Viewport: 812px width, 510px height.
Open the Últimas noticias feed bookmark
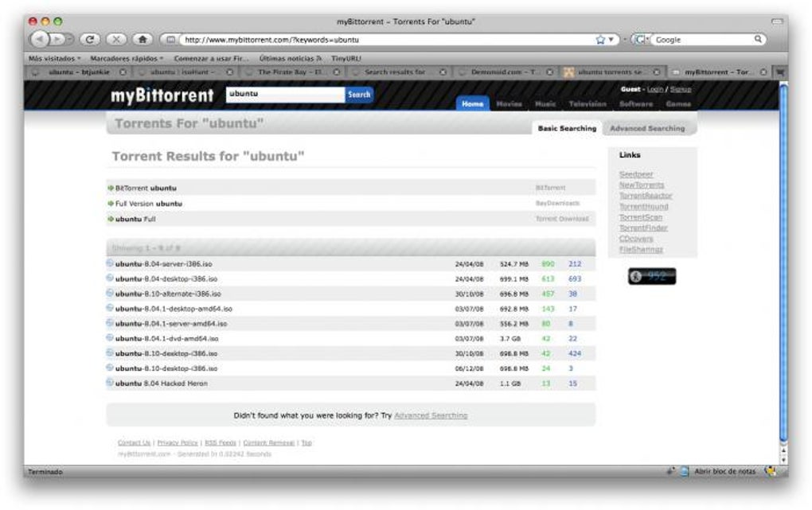(291, 59)
